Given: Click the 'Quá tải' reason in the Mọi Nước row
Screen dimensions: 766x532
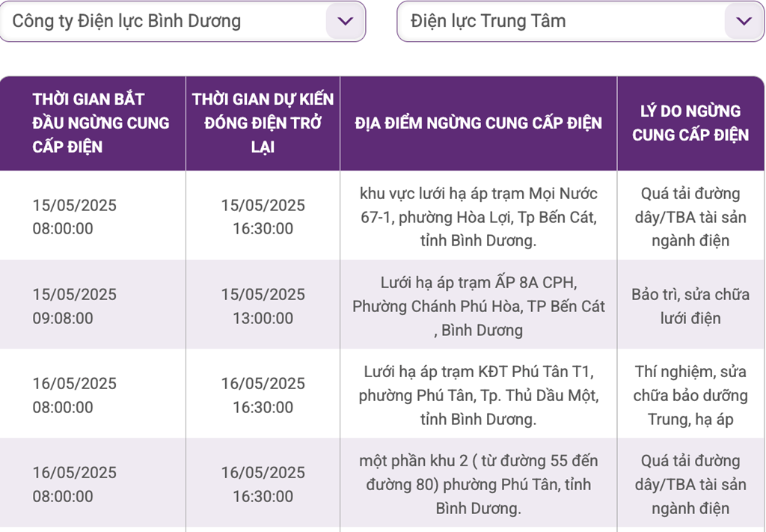Looking at the screenshot, I should tap(690, 217).
